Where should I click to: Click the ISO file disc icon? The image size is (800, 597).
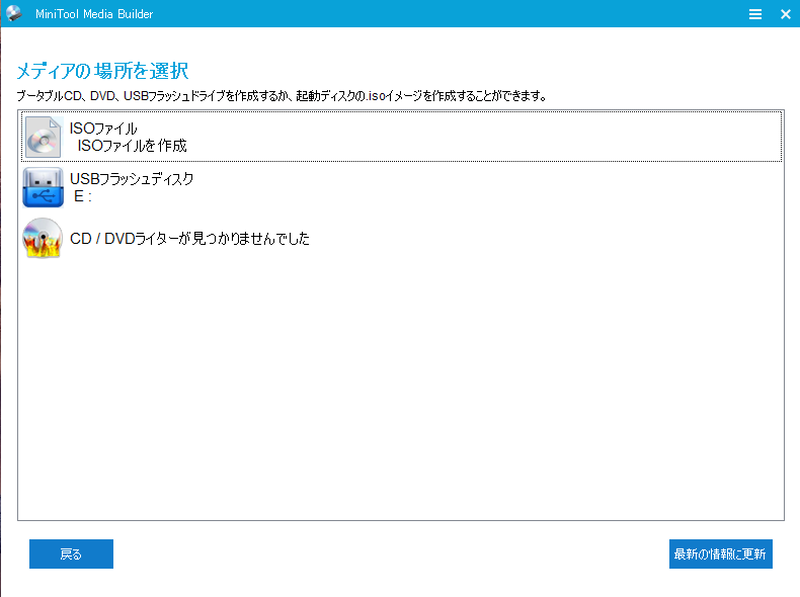(43, 137)
